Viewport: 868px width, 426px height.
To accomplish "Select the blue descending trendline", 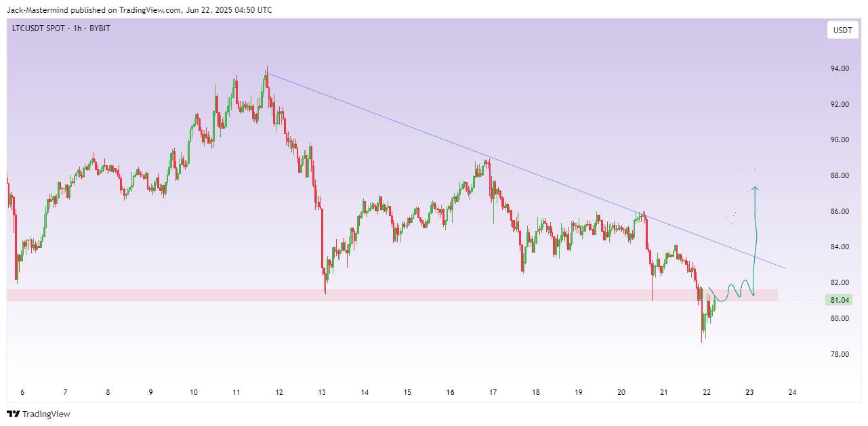I will pyautogui.click(x=526, y=170).
